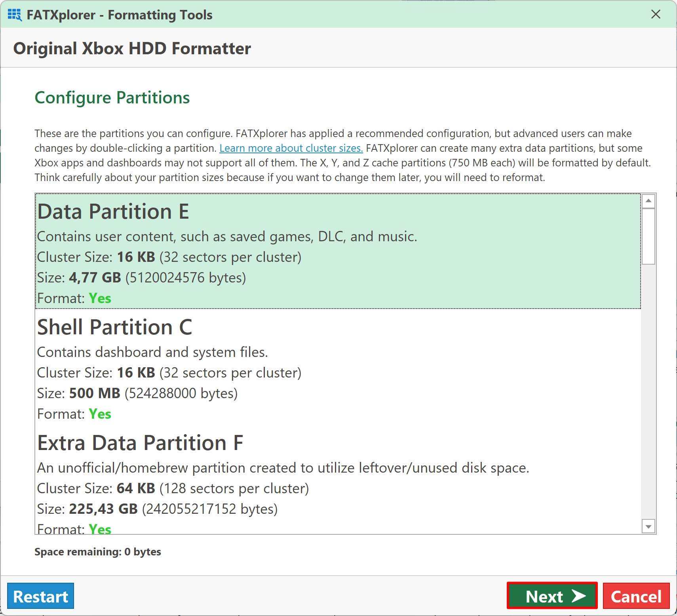Click the Restart button
The height and width of the screenshot is (616, 677).
tap(40, 596)
